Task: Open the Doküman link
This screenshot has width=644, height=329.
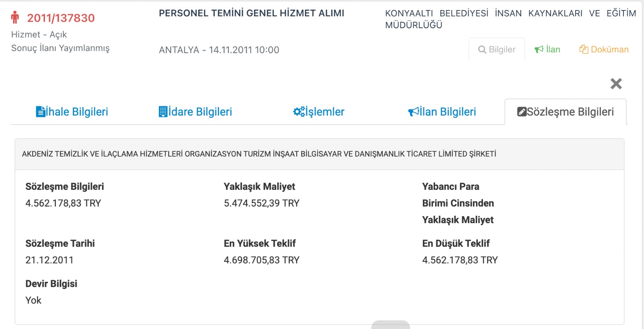Action: click(604, 50)
